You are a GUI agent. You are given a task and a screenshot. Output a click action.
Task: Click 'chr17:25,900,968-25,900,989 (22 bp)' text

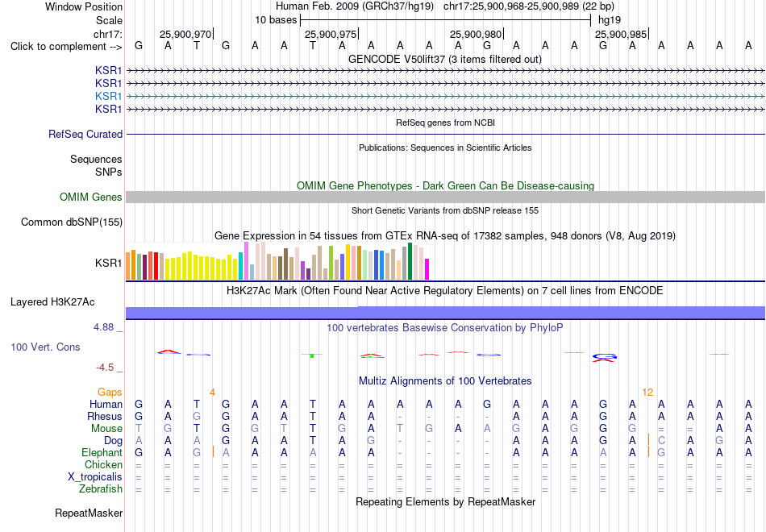[529, 6]
